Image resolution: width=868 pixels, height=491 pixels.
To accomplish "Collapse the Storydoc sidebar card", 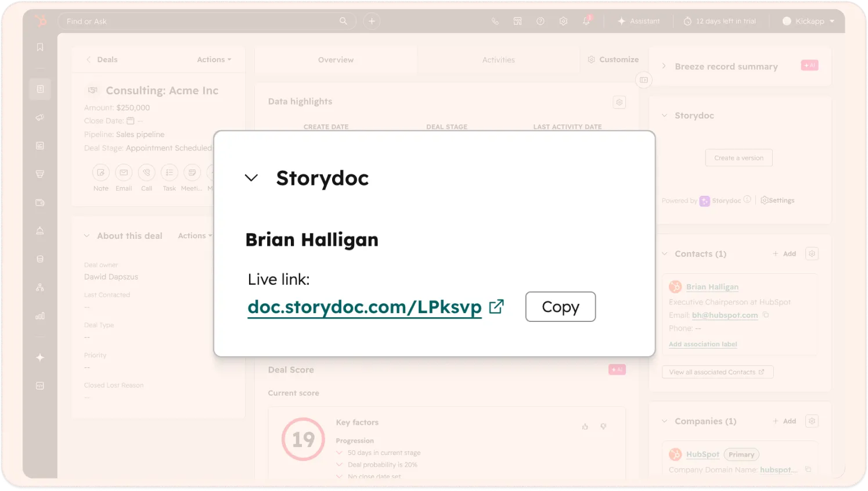I will (x=664, y=115).
